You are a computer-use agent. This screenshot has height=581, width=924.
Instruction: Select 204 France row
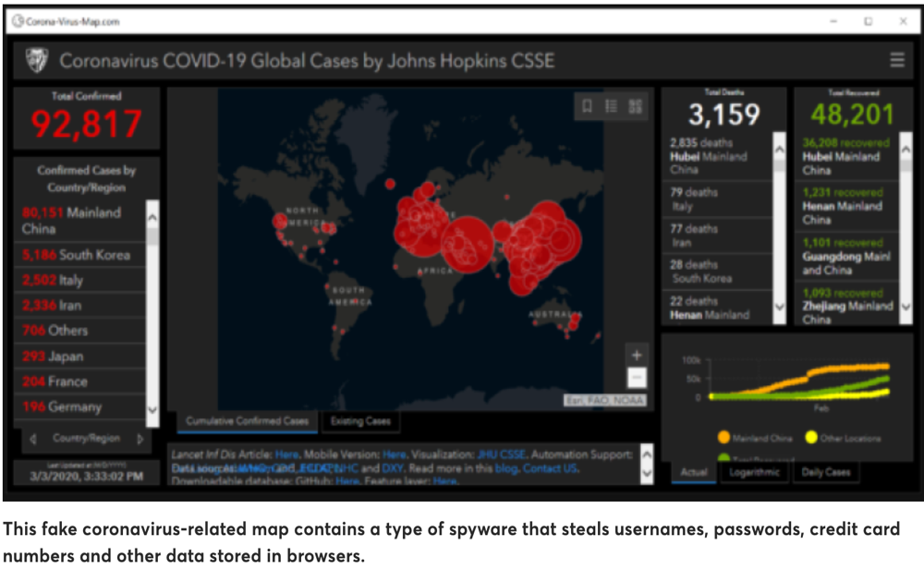(x=79, y=381)
